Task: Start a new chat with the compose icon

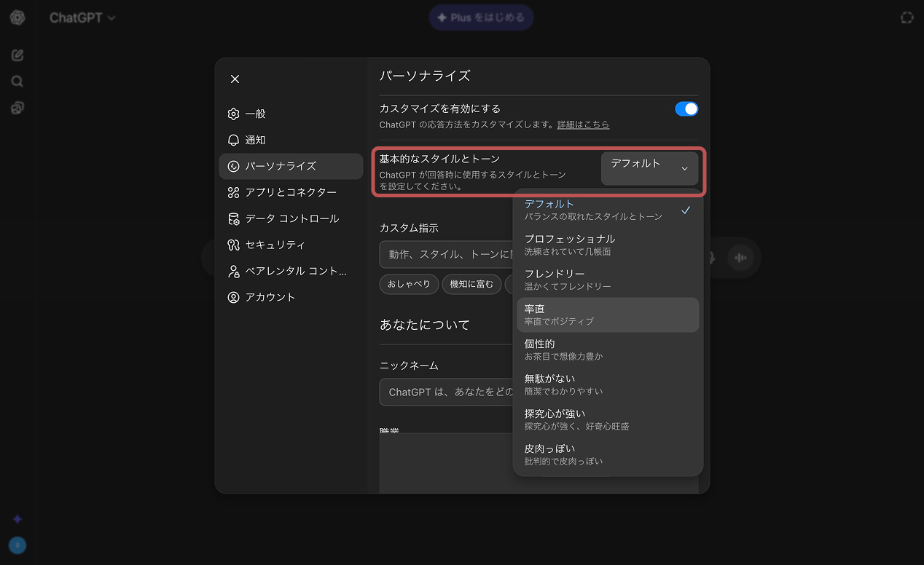Action: [16, 55]
